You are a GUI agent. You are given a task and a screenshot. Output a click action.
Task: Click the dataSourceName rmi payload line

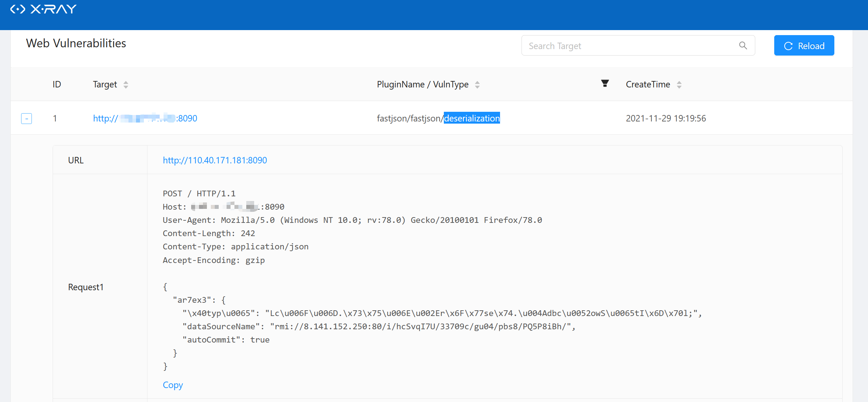pos(378,326)
